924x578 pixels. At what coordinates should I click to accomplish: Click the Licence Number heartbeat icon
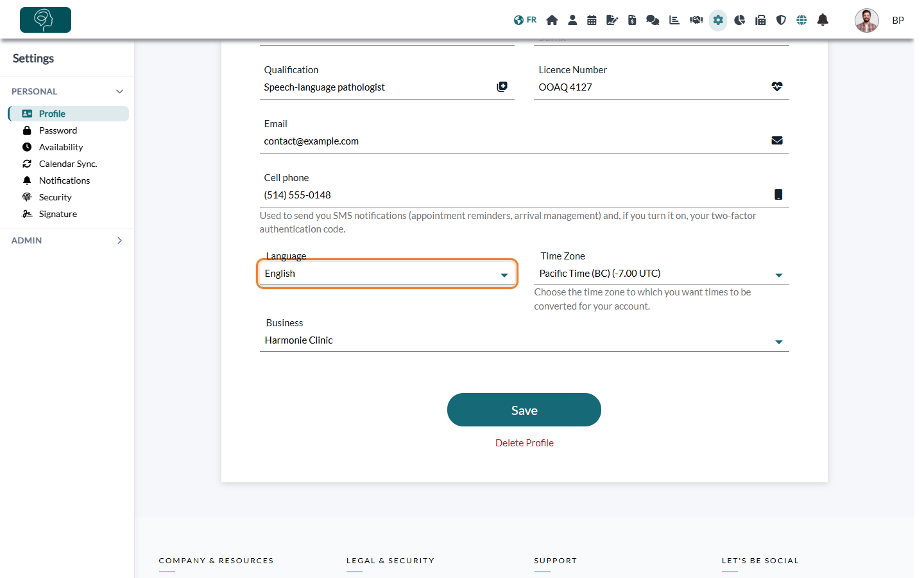click(777, 87)
